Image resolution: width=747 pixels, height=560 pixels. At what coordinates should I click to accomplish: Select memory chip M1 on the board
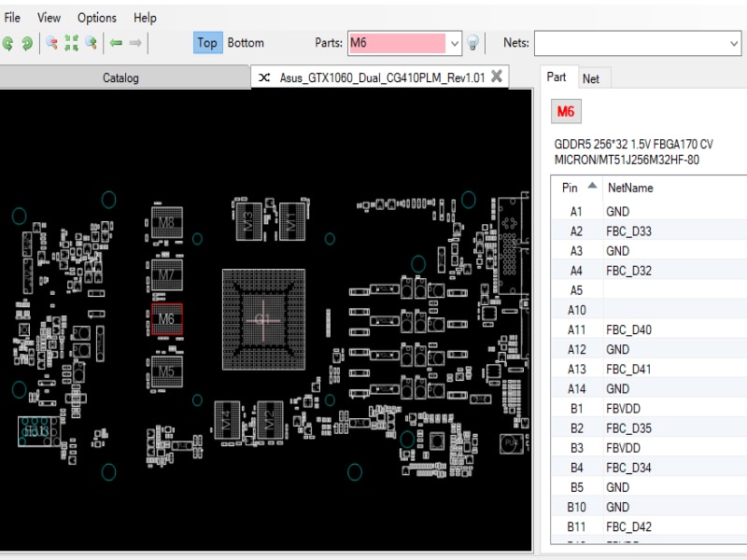(x=291, y=221)
